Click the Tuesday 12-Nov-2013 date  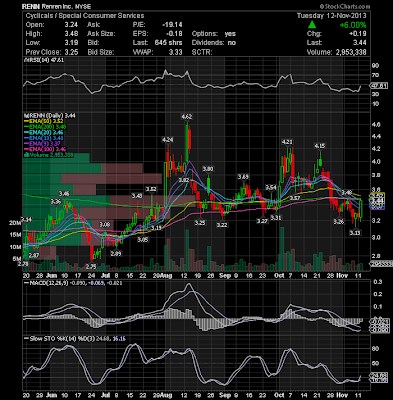pos(332,16)
